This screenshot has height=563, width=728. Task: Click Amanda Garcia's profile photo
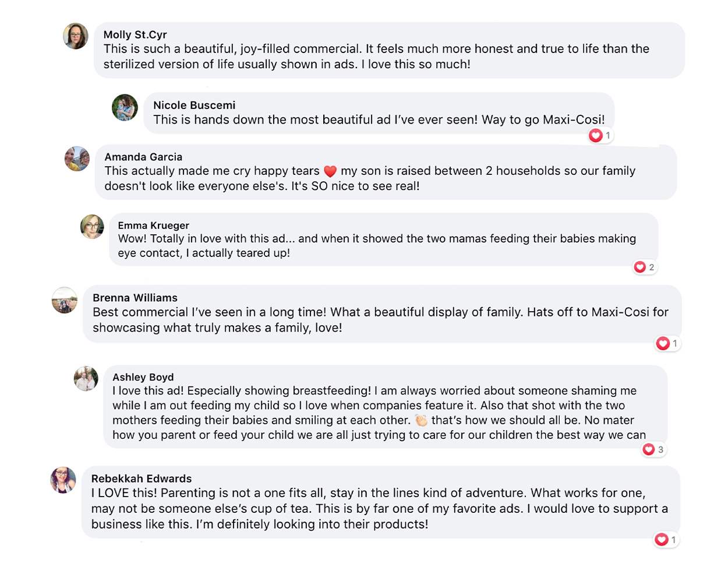tap(77, 159)
